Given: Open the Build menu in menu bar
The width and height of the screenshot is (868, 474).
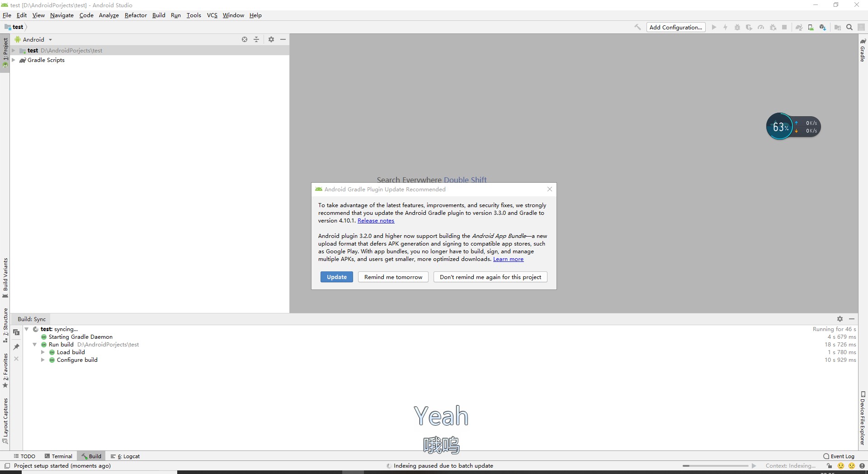Looking at the screenshot, I should [x=159, y=15].
